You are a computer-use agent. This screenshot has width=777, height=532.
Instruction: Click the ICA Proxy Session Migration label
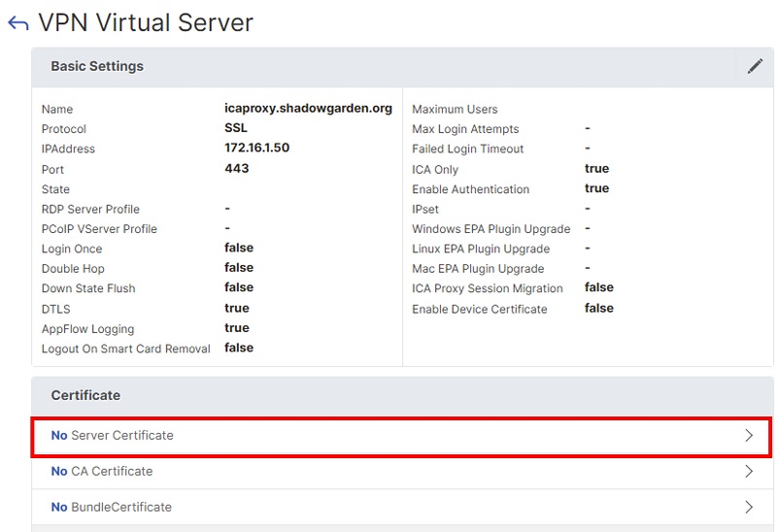coord(487,288)
